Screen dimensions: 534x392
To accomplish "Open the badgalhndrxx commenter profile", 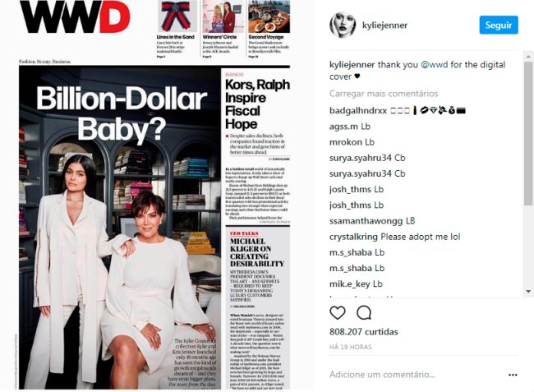I will point(358,111).
